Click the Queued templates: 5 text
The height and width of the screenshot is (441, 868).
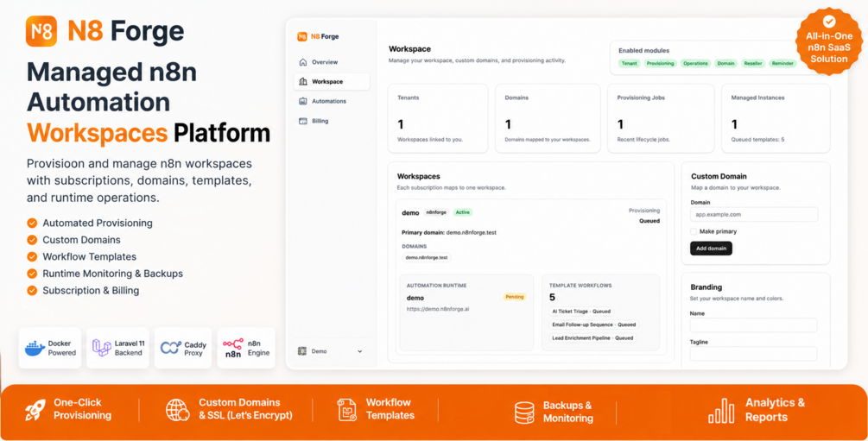coord(757,140)
